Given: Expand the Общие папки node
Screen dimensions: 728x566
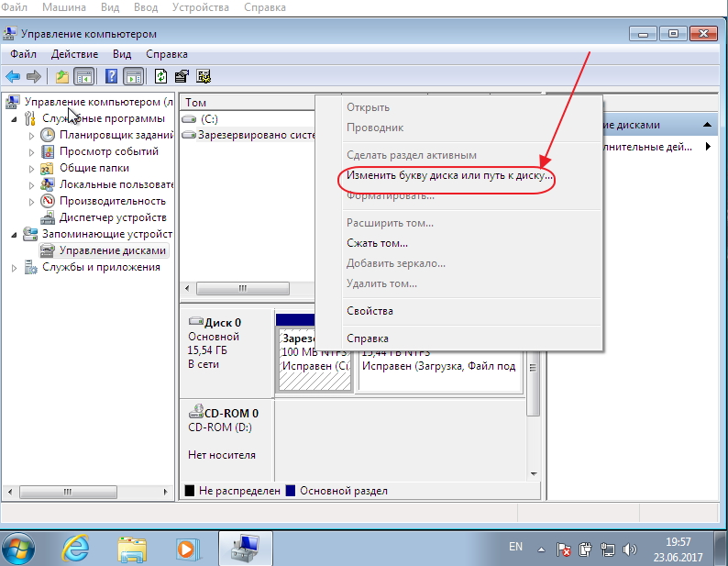Looking at the screenshot, I should coord(31,169).
